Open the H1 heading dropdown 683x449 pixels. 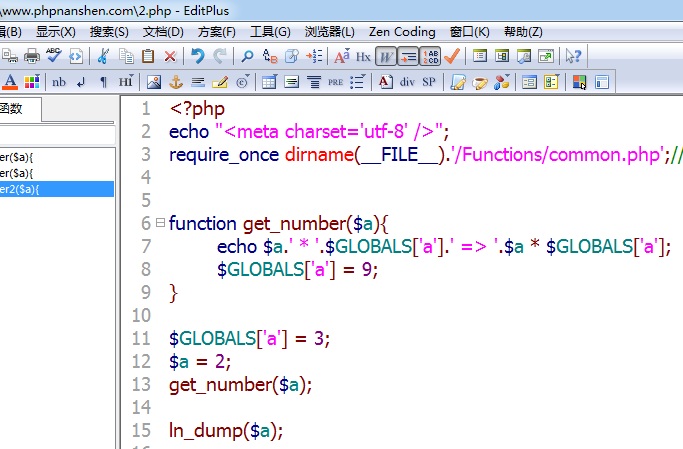pyautogui.click(x=126, y=82)
